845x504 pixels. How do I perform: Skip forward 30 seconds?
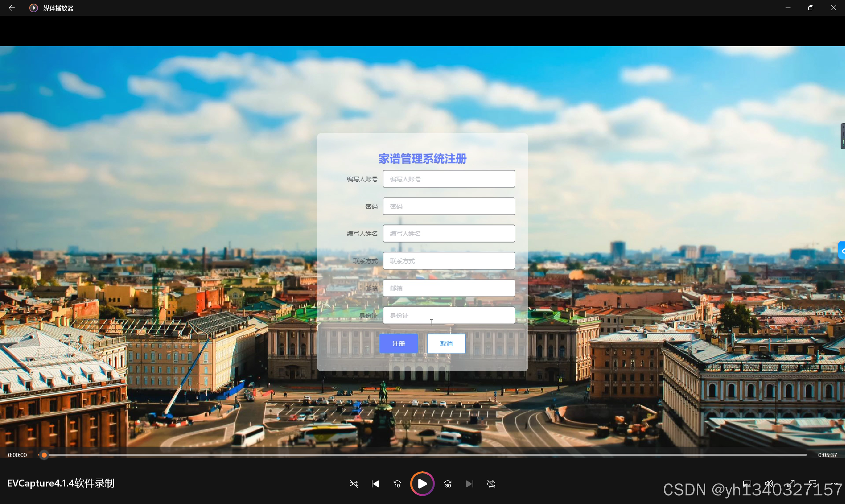(448, 484)
